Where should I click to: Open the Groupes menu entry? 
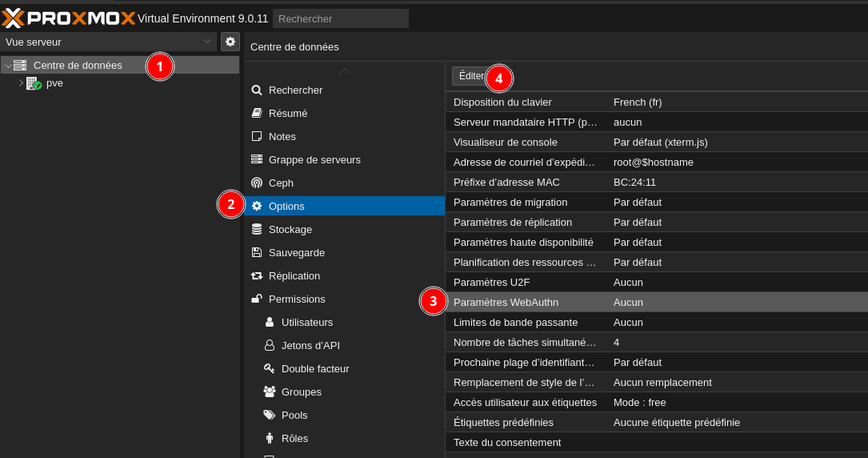(301, 392)
